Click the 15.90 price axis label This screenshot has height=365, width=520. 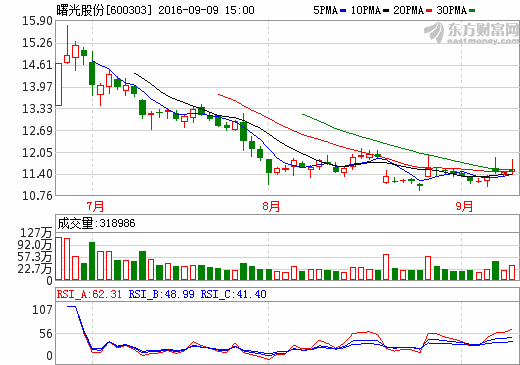pyautogui.click(x=37, y=21)
